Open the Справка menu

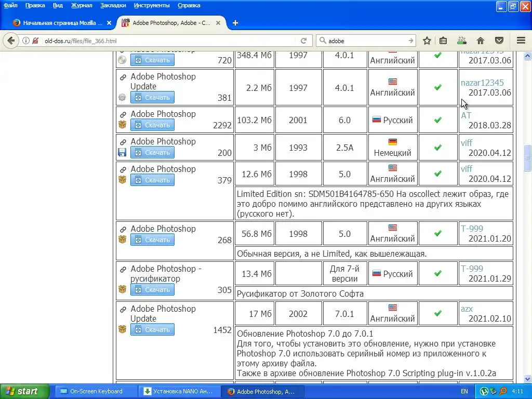(x=189, y=5)
